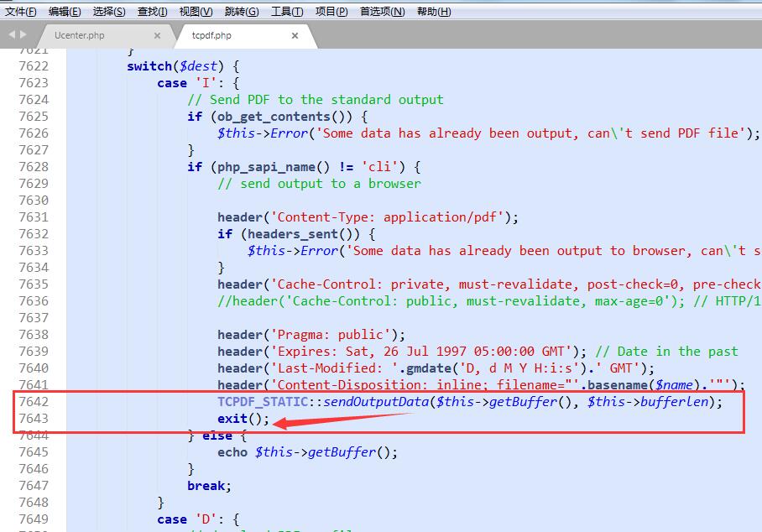Open the 首选项(N) menu

tap(382, 11)
